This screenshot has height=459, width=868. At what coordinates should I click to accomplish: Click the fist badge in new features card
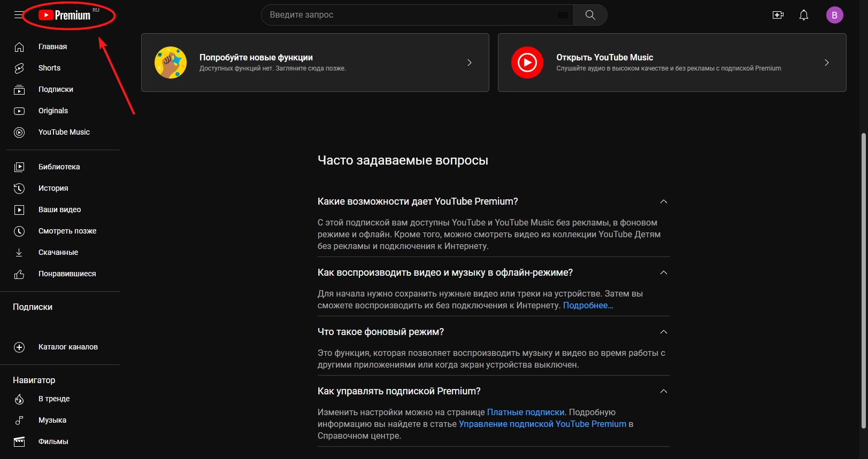[171, 63]
